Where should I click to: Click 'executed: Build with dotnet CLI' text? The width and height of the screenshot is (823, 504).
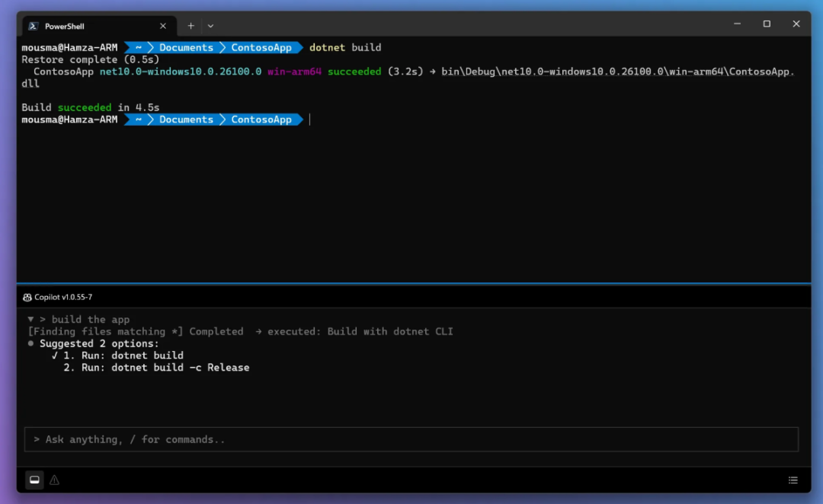[x=360, y=331]
